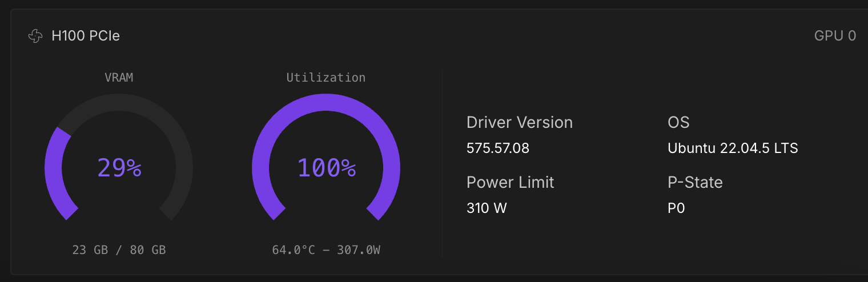
Task: Select the H100 PCIe card title
Action: pyautogui.click(x=86, y=36)
